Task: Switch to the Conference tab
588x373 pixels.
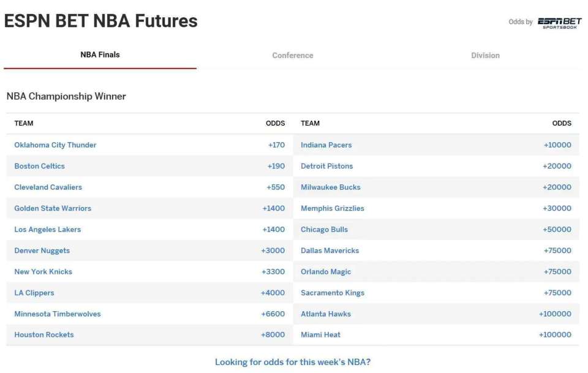Action: pyautogui.click(x=292, y=55)
